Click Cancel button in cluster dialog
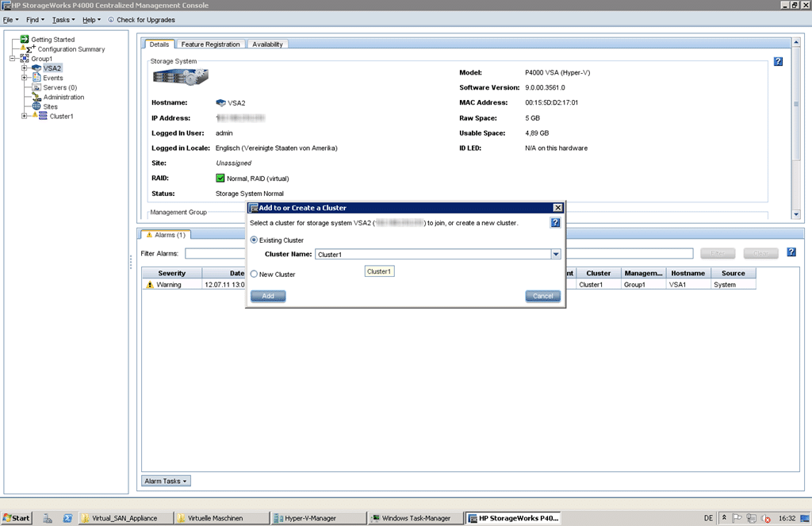The image size is (812, 526). coord(542,296)
